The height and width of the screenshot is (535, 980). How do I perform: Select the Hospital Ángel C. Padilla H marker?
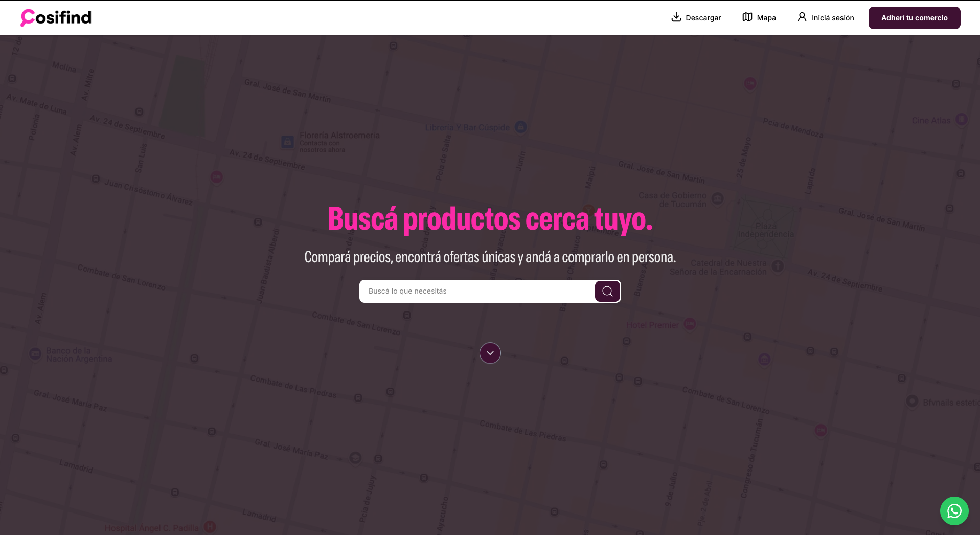pyautogui.click(x=210, y=527)
